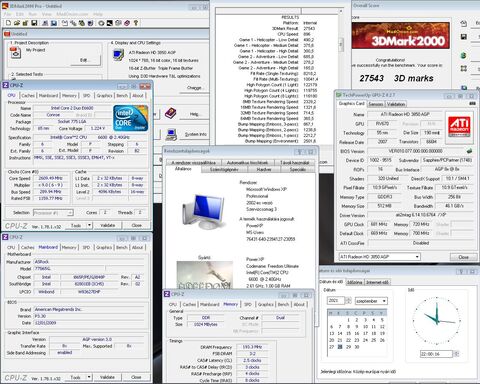Image resolution: width=480 pixels, height=384 pixels.
Task: Open the month dropdown showing szeptember
Action: tap(371, 301)
